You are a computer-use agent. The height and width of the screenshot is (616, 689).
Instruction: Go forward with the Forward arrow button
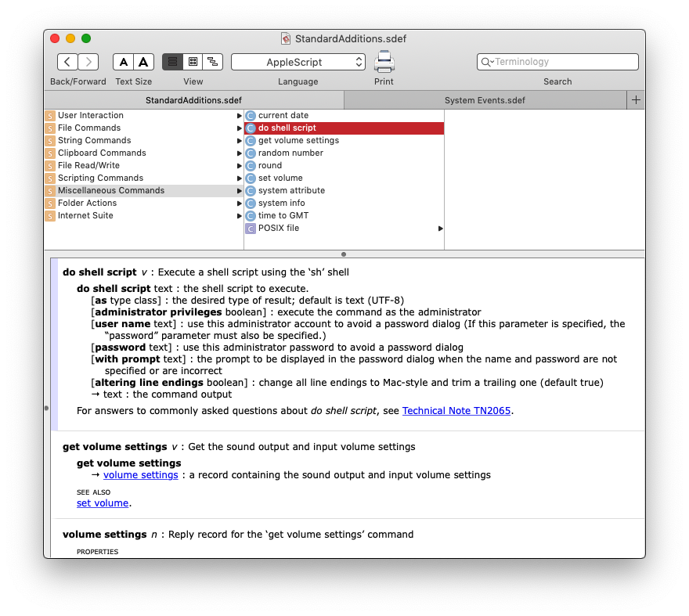[x=88, y=62]
